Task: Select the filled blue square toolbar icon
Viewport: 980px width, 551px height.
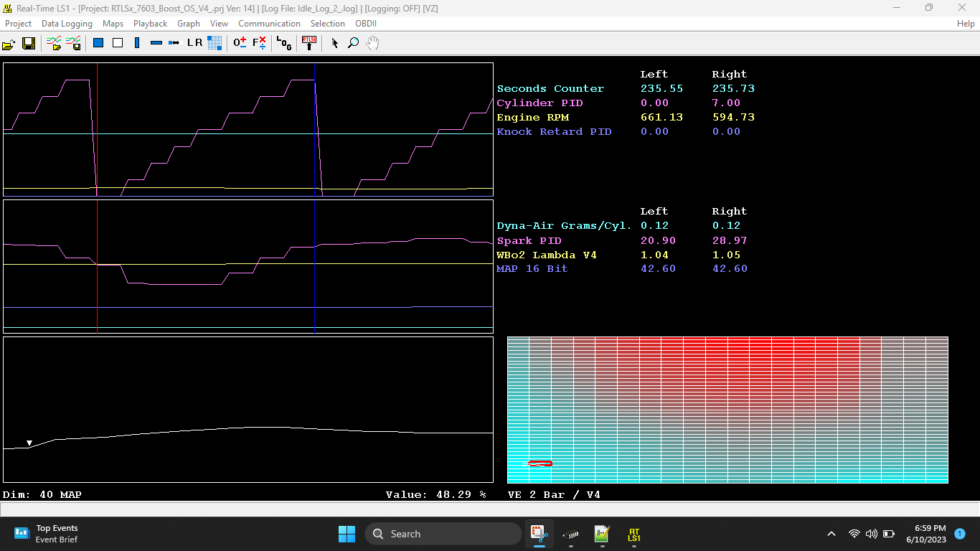Action: click(98, 43)
